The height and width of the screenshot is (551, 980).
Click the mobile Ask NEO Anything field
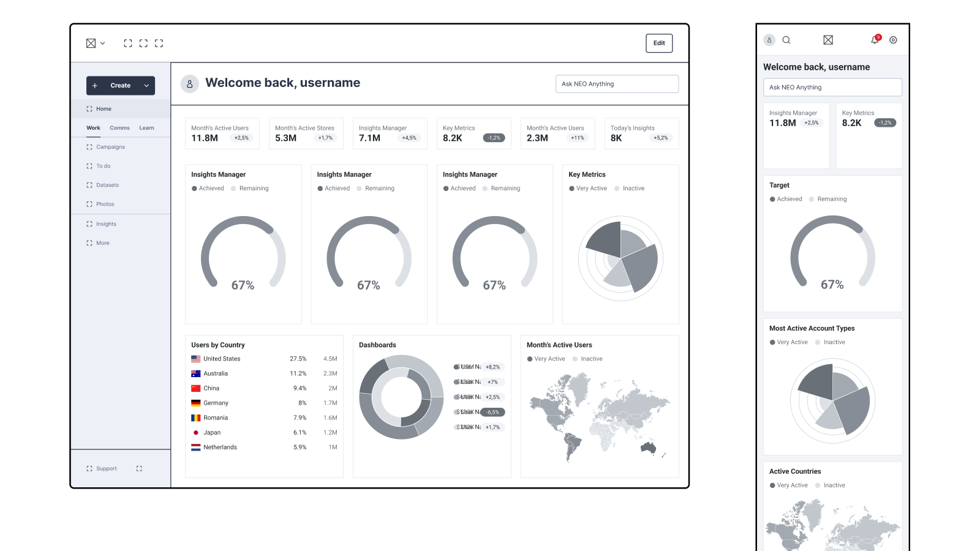832,87
